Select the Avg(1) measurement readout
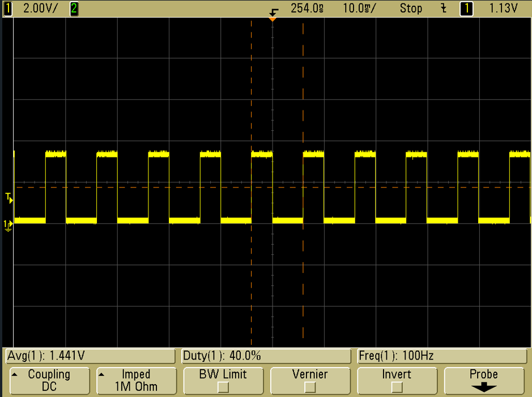Image resolution: width=532 pixels, height=397 pixels. [x=90, y=356]
